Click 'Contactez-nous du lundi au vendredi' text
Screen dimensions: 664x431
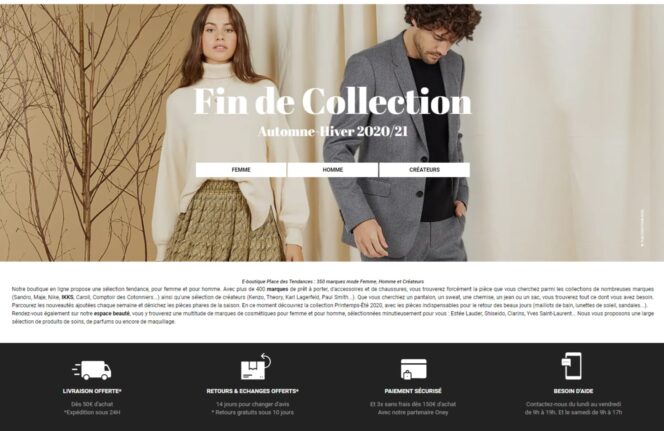573,404
